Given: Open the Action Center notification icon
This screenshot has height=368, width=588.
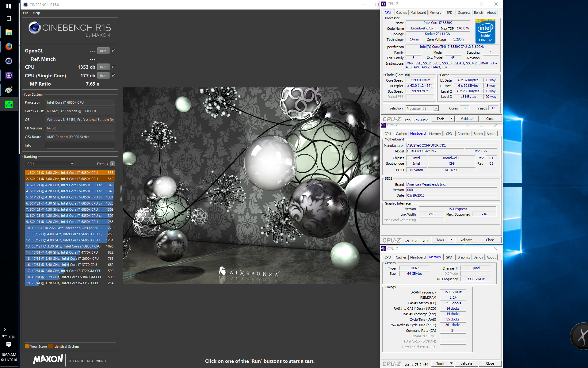Looking at the screenshot, I should pyautogui.click(x=9, y=345).
